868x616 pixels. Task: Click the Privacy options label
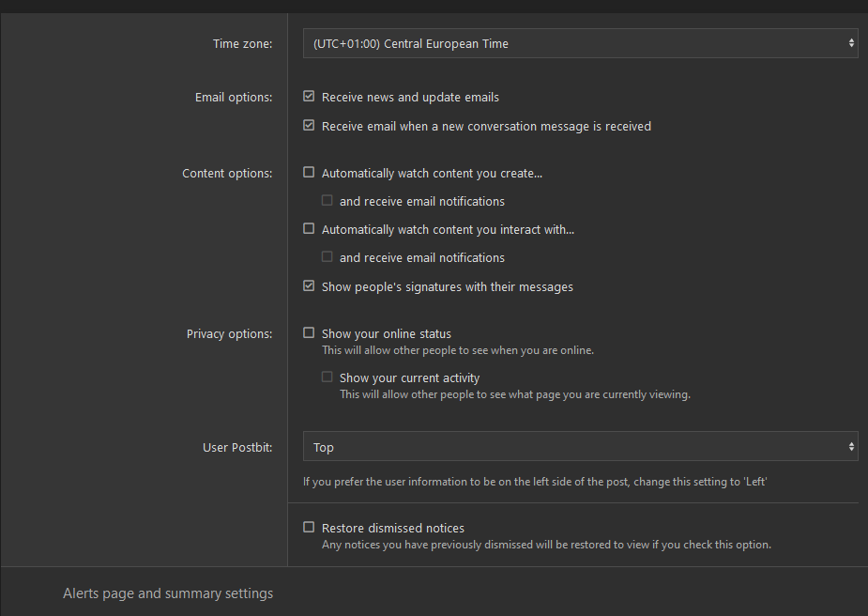pyautogui.click(x=229, y=334)
